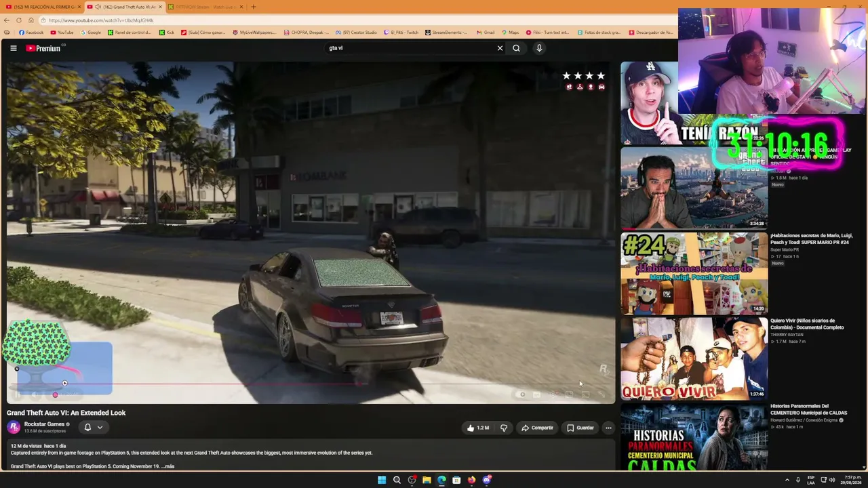Open the Gmail bookmark
Image resolution: width=868 pixels, height=488 pixels.
486,33
